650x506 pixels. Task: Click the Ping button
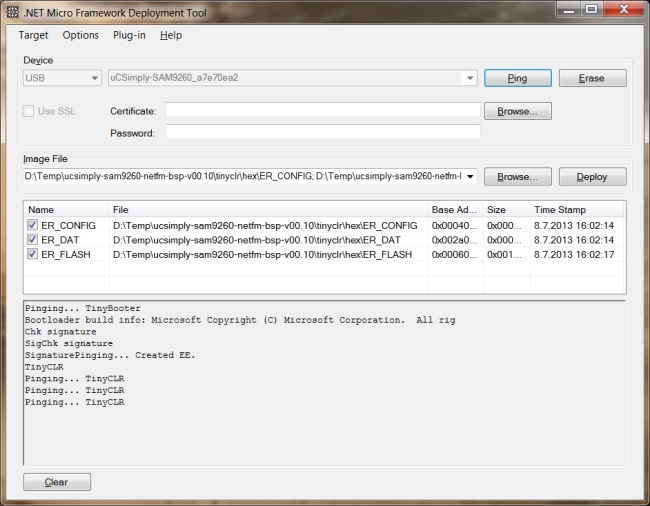tap(518, 78)
